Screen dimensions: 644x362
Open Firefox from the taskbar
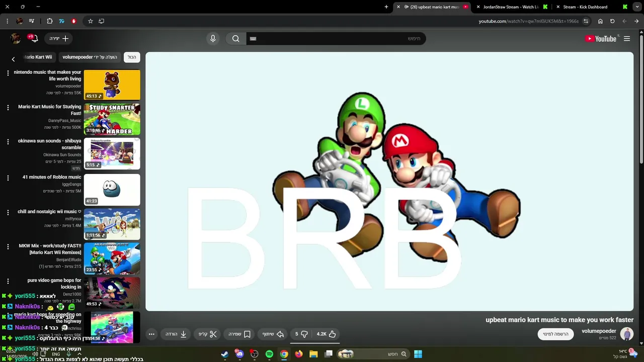click(299, 354)
